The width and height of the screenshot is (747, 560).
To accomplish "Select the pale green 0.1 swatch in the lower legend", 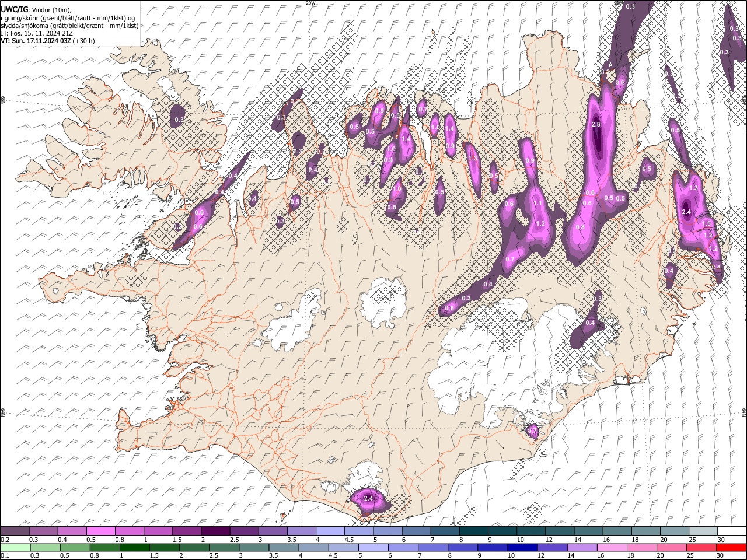I will [x=15, y=547].
